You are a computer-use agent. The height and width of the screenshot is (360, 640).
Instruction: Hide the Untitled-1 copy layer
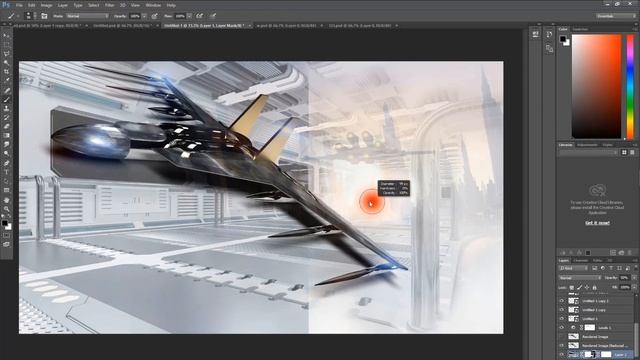click(x=562, y=310)
